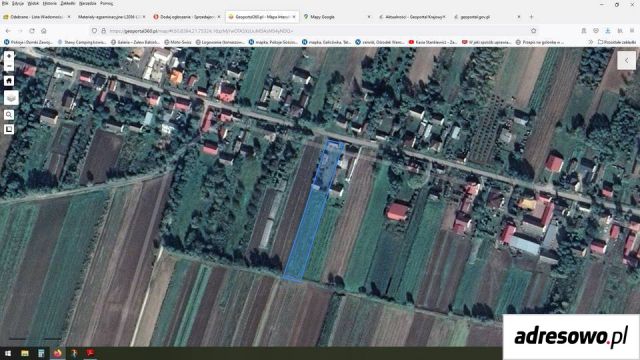Open the library icon in toolbar
Image resolution: width=640 pixels, height=360 pixels.
click(x=620, y=31)
